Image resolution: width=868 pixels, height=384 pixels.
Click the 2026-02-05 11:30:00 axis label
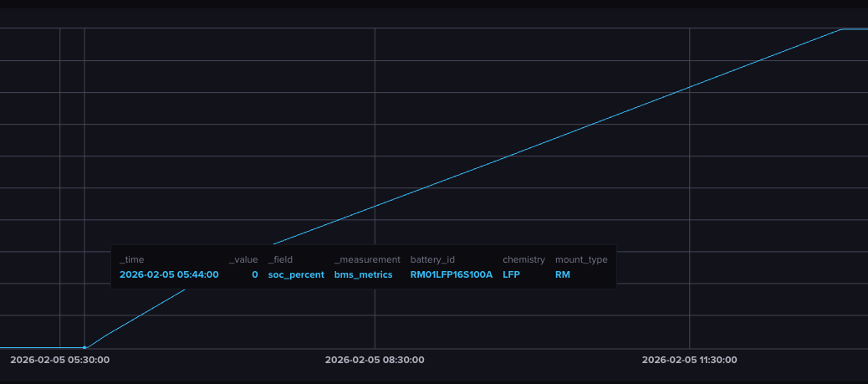689,360
